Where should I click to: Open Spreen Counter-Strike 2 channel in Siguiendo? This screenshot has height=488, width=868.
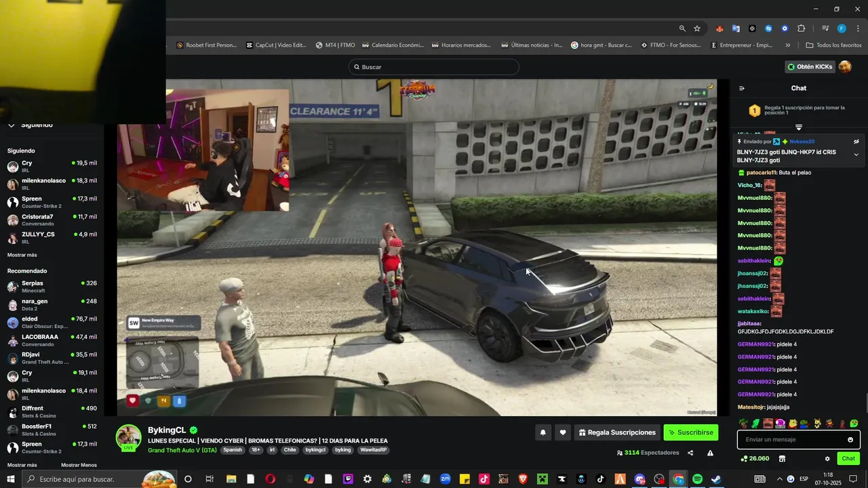[52, 202]
